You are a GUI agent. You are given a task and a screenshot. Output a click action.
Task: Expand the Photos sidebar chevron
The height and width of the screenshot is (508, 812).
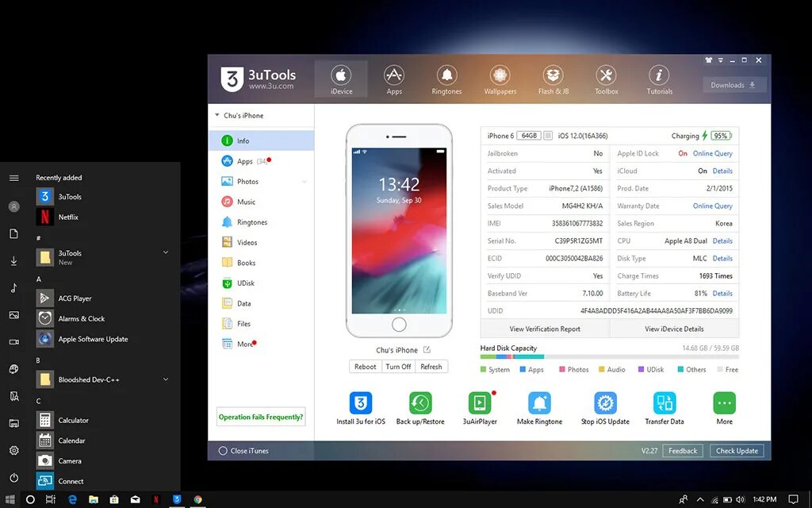coord(304,182)
